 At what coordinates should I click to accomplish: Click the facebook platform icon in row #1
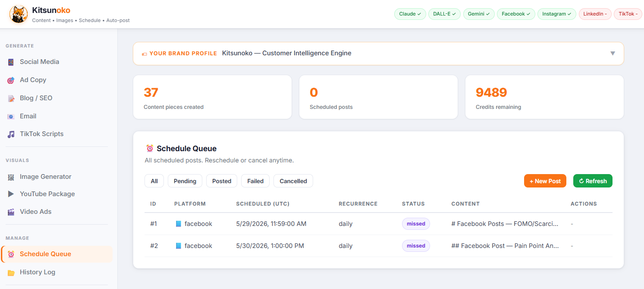pos(179,224)
